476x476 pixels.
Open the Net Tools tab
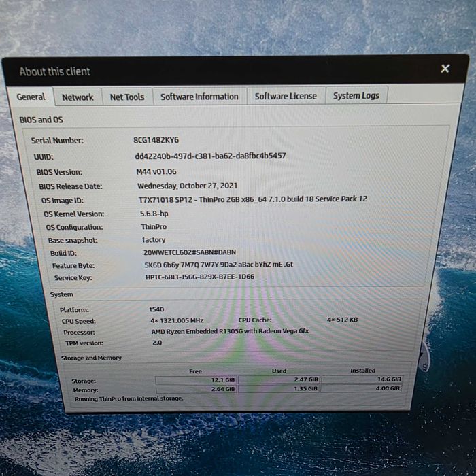[x=127, y=97]
